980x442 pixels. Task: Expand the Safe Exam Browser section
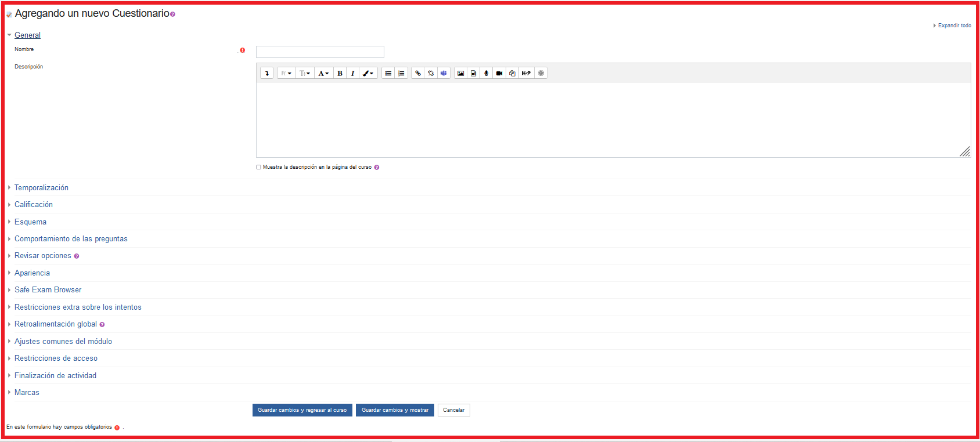point(48,290)
